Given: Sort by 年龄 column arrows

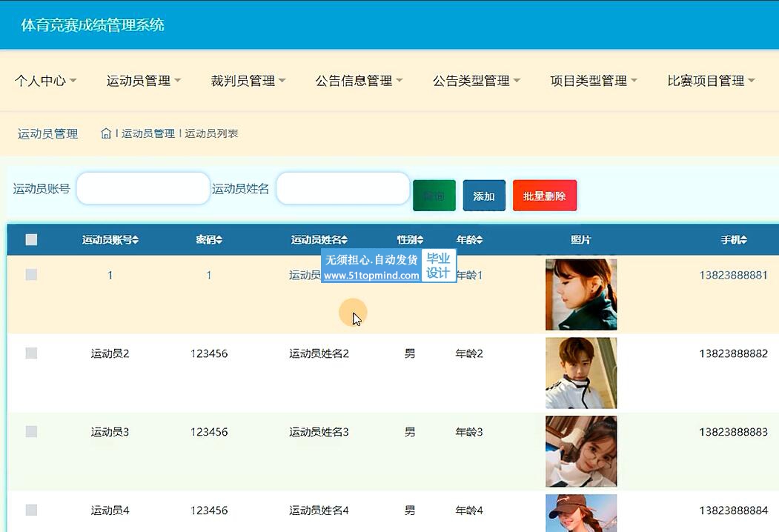Looking at the screenshot, I should pyautogui.click(x=479, y=240).
